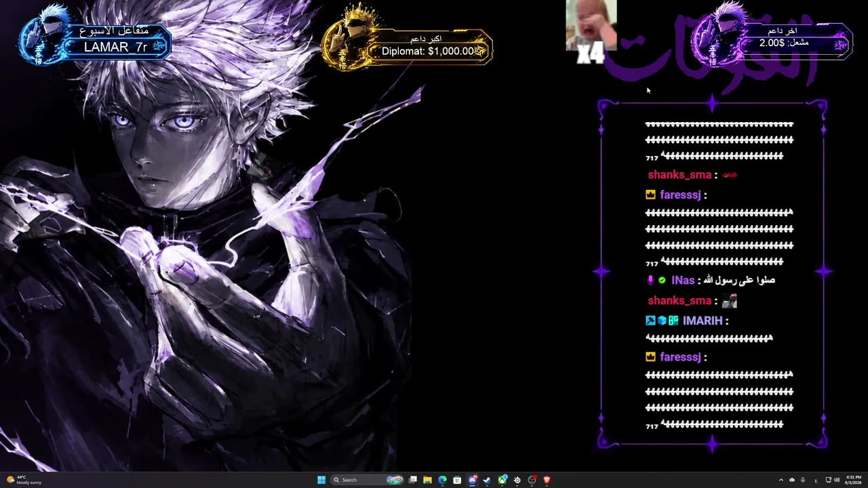This screenshot has height=488, width=868.
Task: Switch to Discord on the taskbar
Action: pyautogui.click(x=473, y=480)
